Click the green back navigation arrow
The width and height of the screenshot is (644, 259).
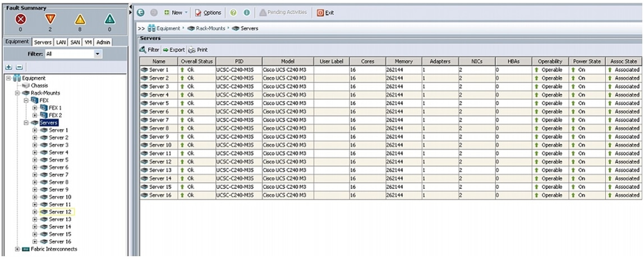[x=141, y=12]
